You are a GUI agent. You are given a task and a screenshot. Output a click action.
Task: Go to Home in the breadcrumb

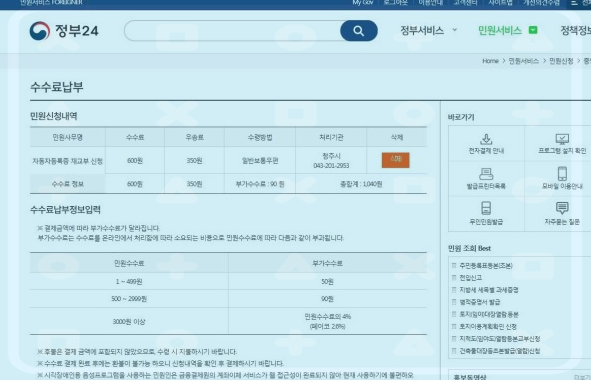coord(490,61)
